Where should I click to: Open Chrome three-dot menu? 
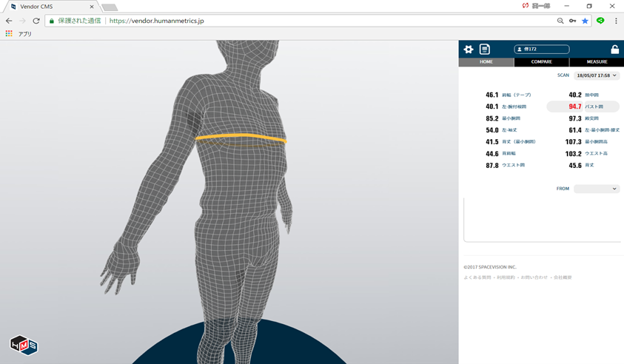(616, 21)
